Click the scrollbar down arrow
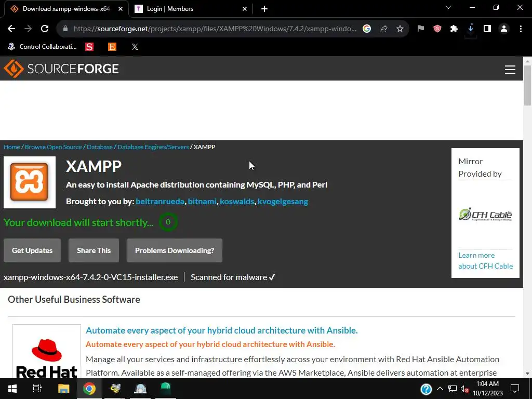532x399 pixels. click(x=527, y=374)
